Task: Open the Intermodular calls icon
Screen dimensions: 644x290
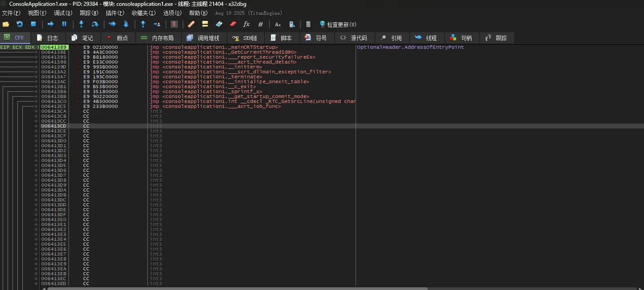Action: 292,24
